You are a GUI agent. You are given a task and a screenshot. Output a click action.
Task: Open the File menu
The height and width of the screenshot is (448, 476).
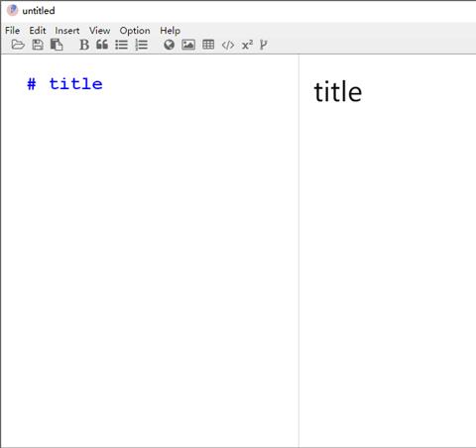[12, 31]
